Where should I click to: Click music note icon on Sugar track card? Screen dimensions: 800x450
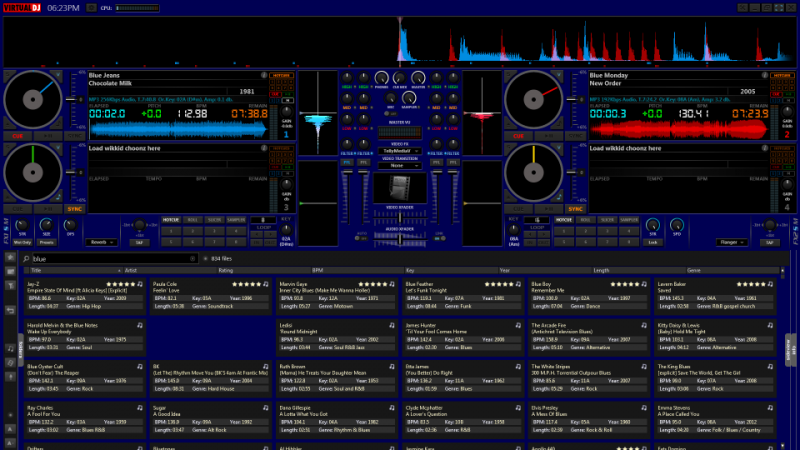[x=266, y=408]
